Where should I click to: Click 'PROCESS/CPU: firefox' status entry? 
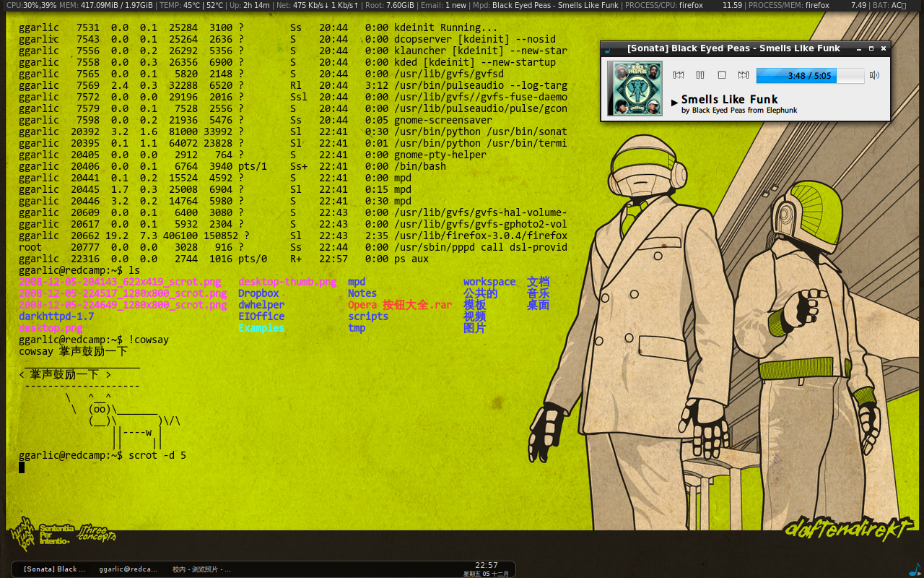666,5
